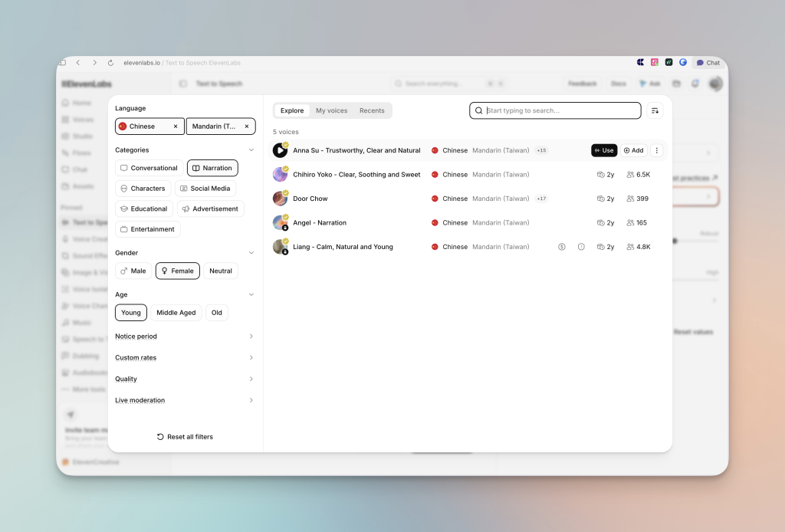Click the dollar icon on Liang's row
The image size is (785, 532).
[x=562, y=247]
